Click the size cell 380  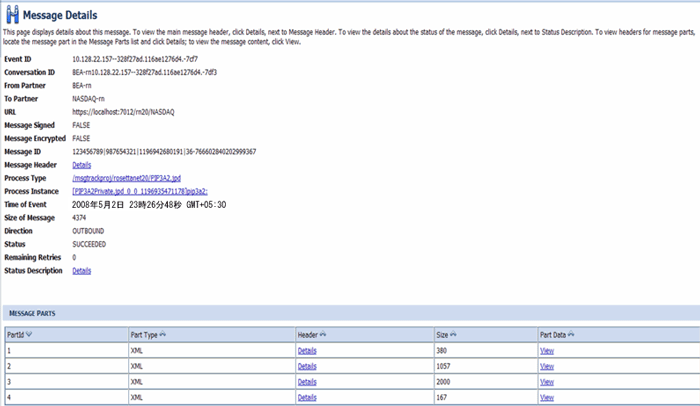(442, 351)
